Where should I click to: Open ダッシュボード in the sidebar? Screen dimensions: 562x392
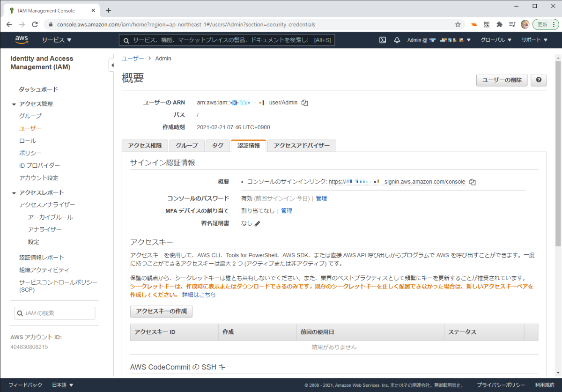tap(38, 89)
